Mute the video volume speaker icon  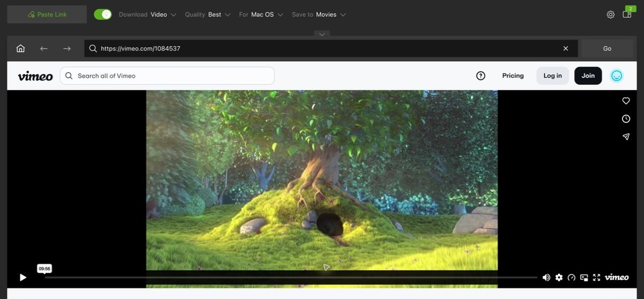[546, 278]
